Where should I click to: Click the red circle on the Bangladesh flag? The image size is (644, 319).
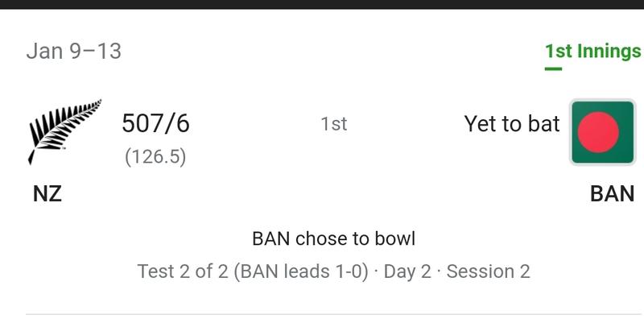598,132
